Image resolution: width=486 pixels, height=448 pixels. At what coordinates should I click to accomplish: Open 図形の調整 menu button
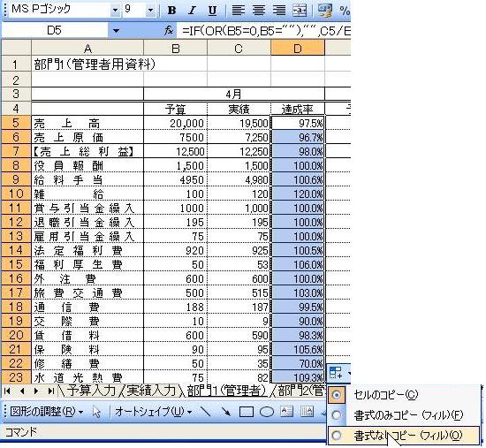tap(46, 412)
